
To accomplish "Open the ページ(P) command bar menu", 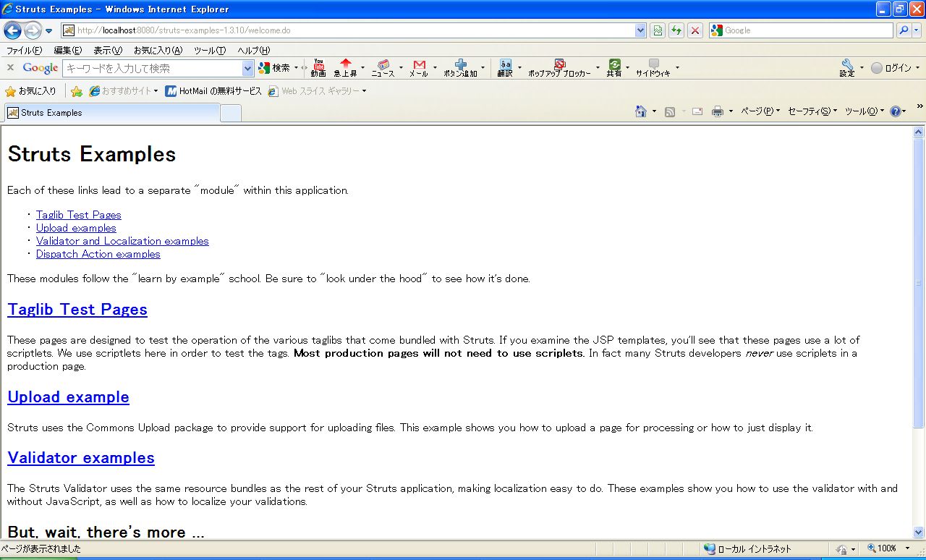I will (x=760, y=111).
